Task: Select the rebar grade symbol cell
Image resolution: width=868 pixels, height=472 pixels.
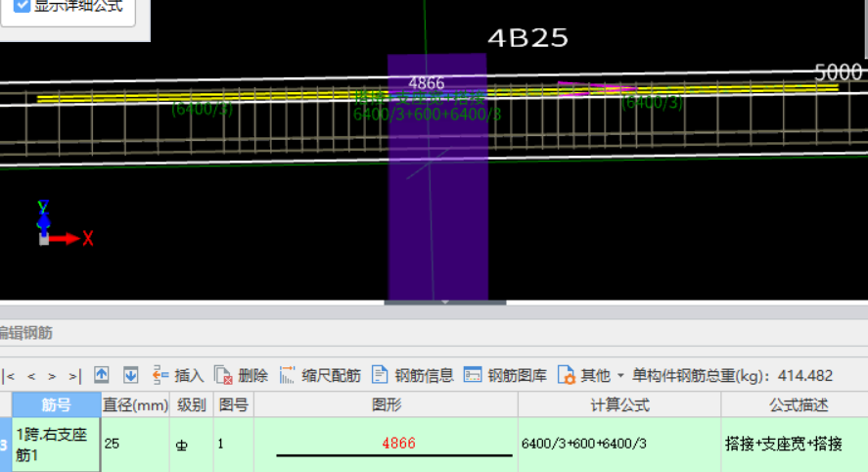Action: coord(192,445)
